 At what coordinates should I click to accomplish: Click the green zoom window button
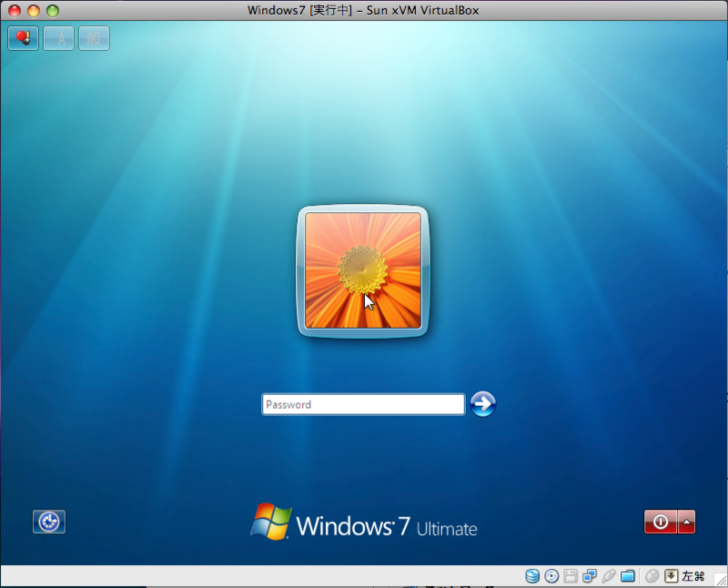(x=53, y=10)
